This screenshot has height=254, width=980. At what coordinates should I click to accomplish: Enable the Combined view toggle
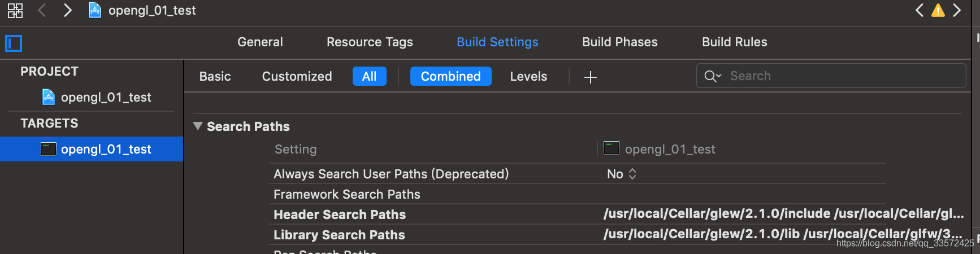coord(450,76)
